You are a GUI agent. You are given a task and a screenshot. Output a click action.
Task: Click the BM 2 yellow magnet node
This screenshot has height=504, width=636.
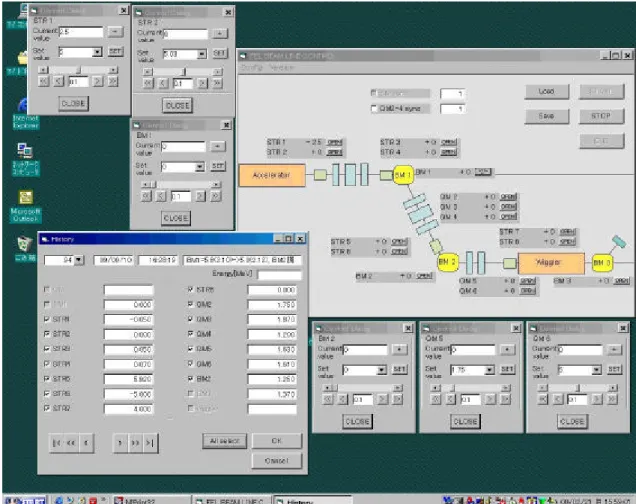click(448, 262)
